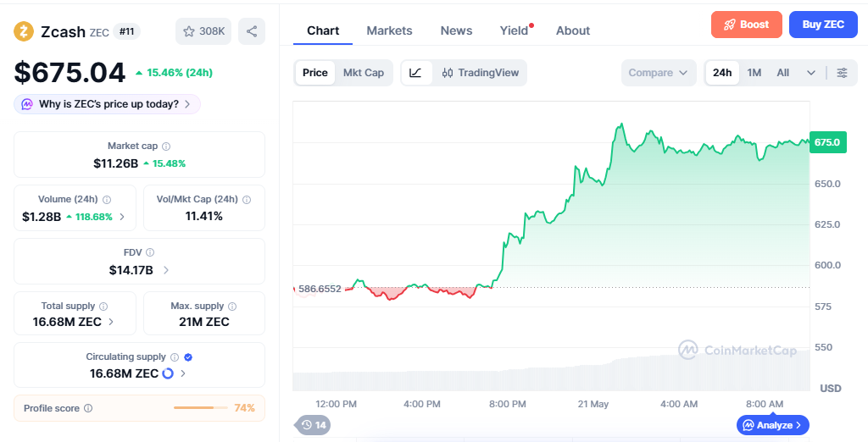The image size is (868, 442).
Task: Select the line chart icon
Action: point(415,73)
